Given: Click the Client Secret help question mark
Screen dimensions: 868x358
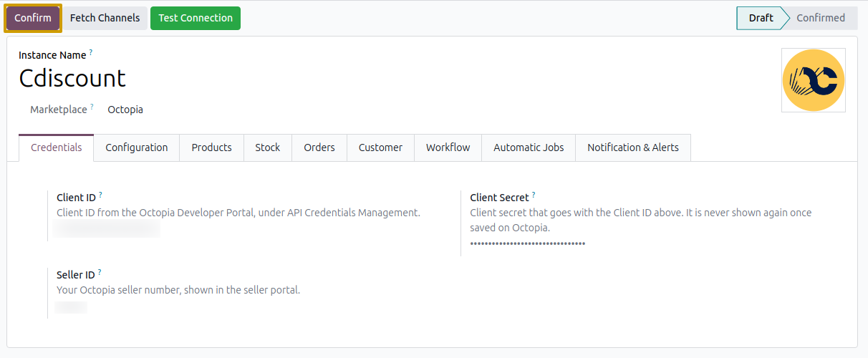Looking at the screenshot, I should 534,195.
